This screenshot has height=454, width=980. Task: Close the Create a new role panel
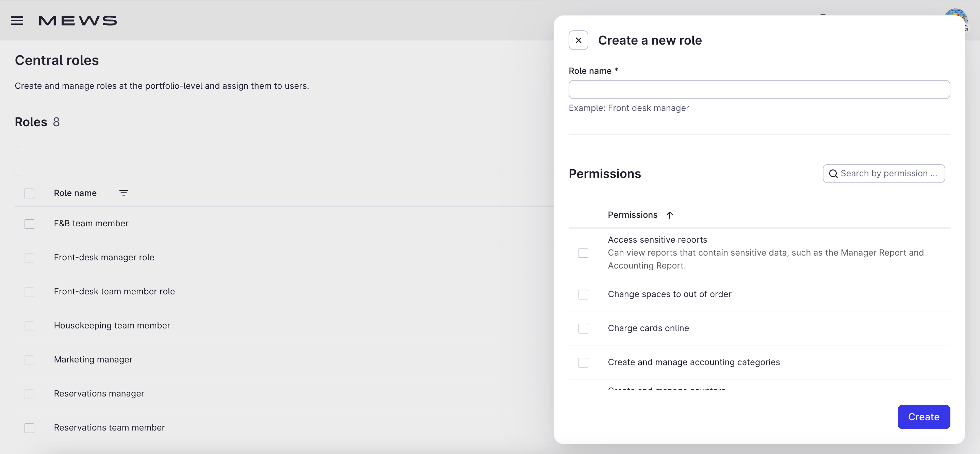coord(578,40)
